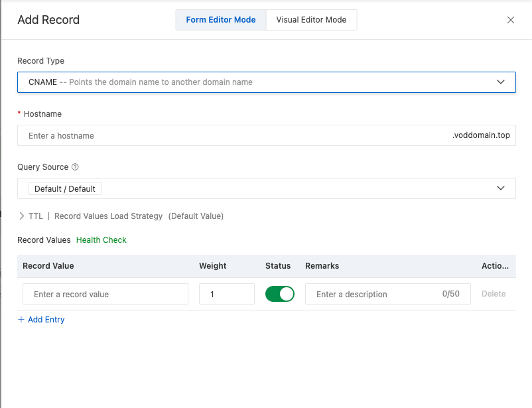Screen dimensions: 532x408
Task: Click the Record Type dropdown chevron
Action: 501,82
